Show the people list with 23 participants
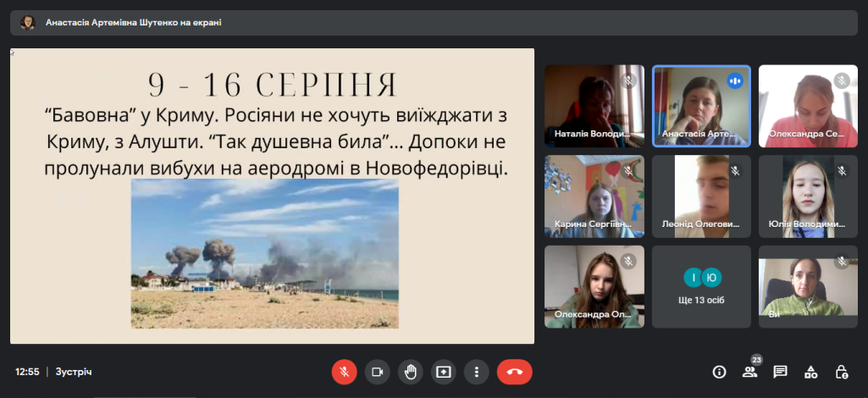The image size is (868, 398). click(749, 372)
